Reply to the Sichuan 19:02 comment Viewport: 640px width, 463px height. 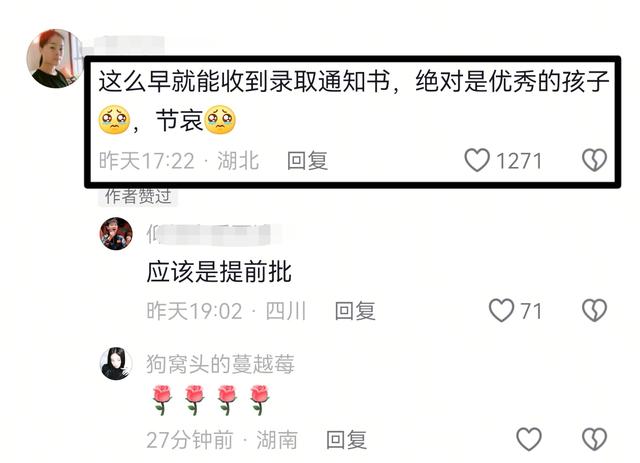click(355, 311)
